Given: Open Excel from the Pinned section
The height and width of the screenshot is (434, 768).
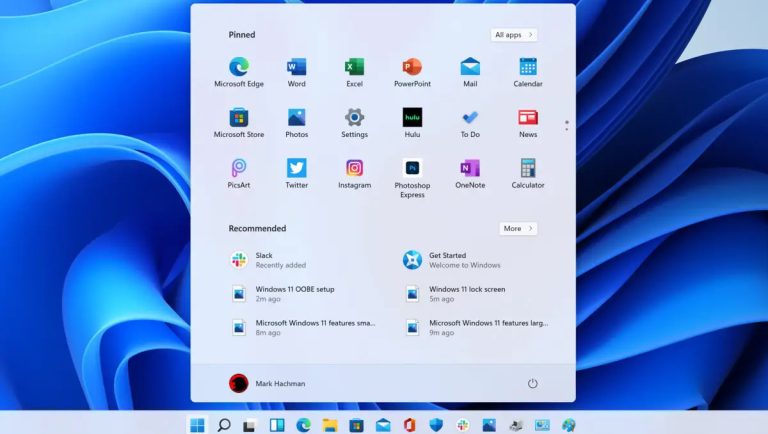Looking at the screenshot, I should 354,72.
